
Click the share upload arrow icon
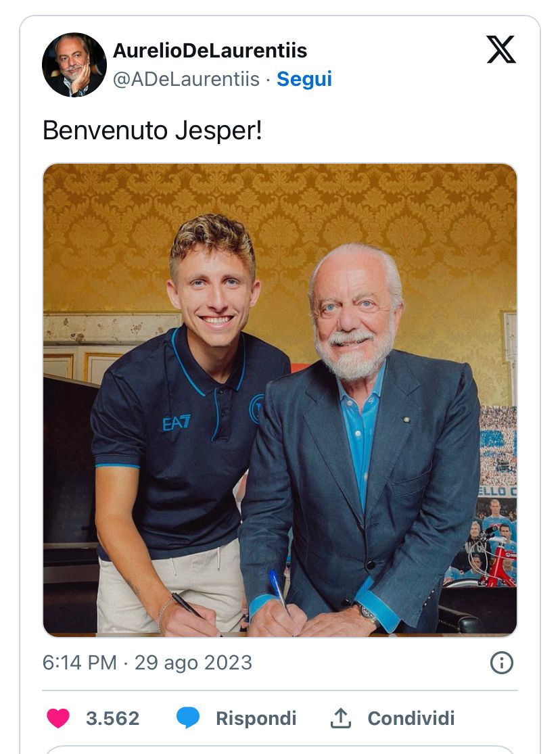340,718
